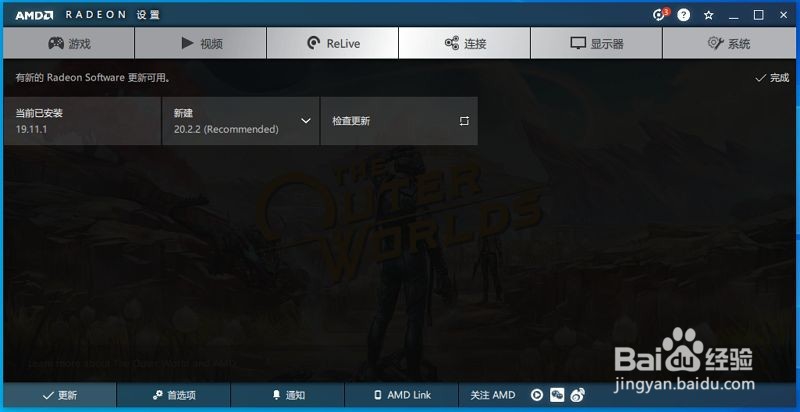The height and width of the screenshot is (412, 800).
Task: Maximize the Radeon settings window
Action: (x=759, y=15)
